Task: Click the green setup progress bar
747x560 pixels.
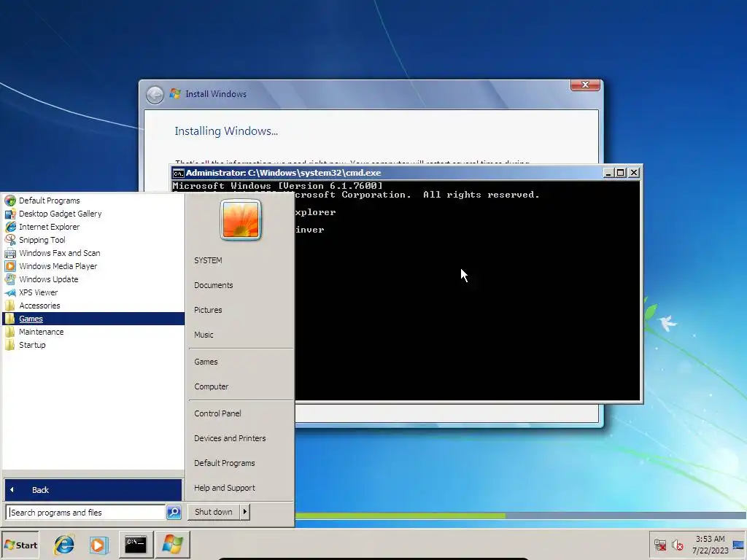Action: 400,516
